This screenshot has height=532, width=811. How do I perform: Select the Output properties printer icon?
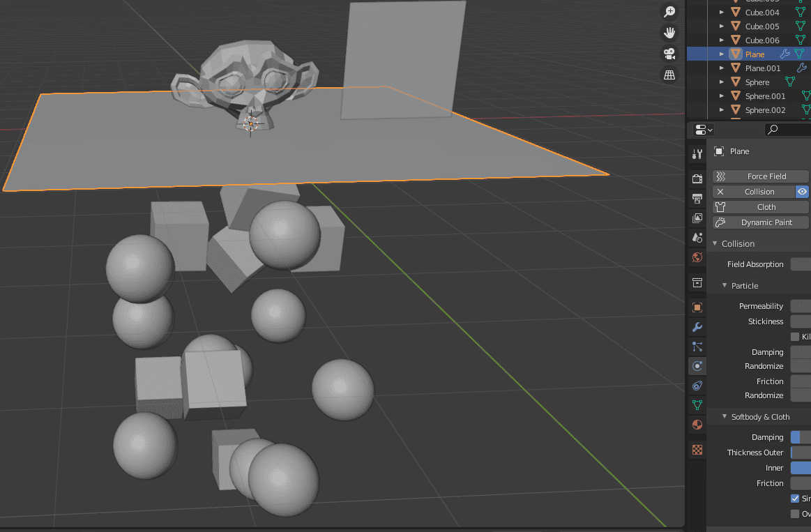pyautogui.click(x=697, y=198)
